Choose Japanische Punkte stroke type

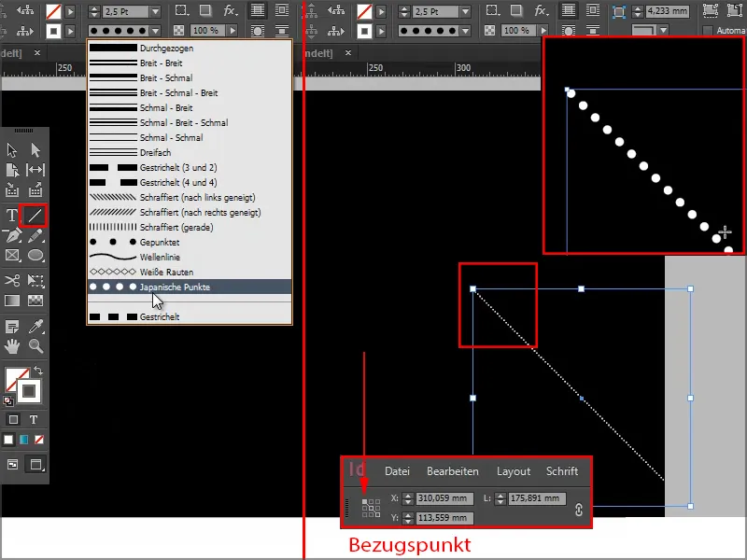pos(190,287)
